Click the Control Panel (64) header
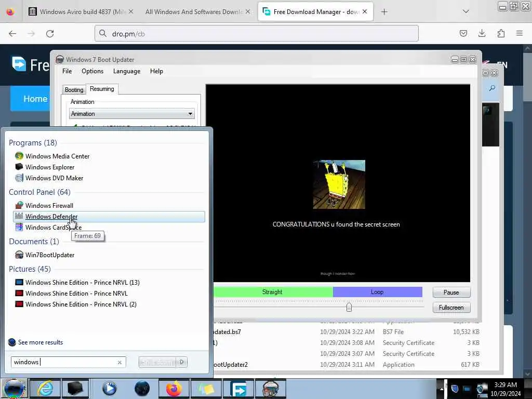This screenshot has height=399, width=532. (x=39, y=192)
